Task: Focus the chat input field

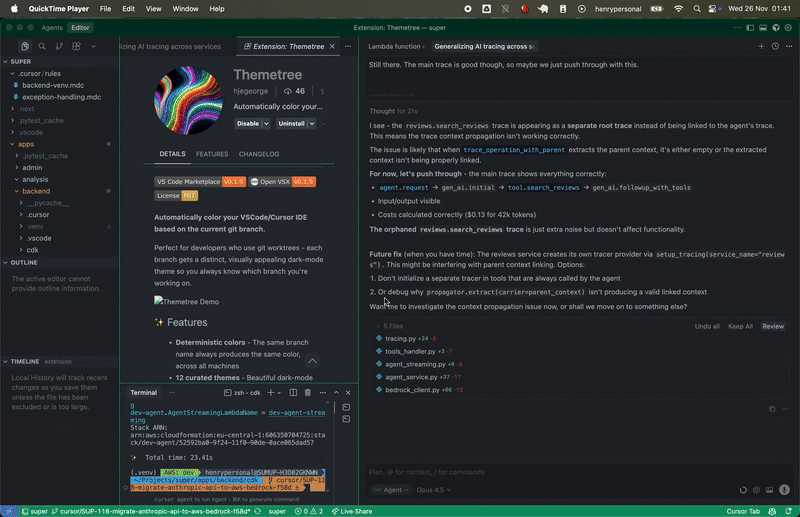Action: [579, 472]
